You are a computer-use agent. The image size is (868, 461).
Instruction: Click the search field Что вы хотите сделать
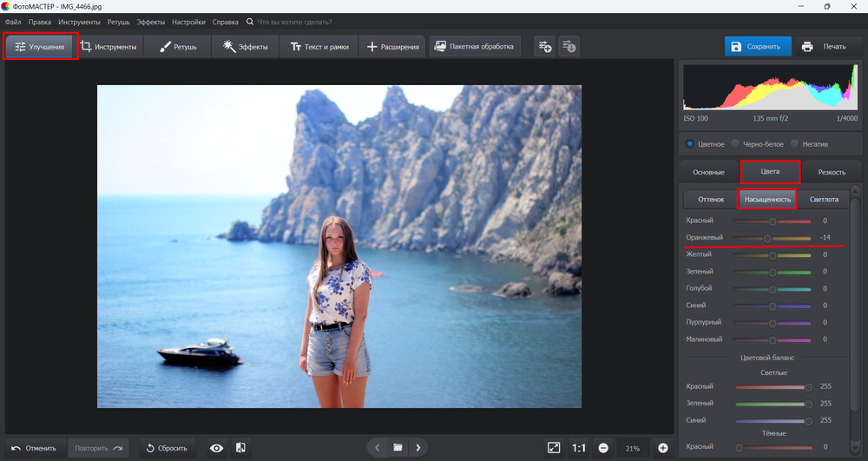tap(295, 21)
